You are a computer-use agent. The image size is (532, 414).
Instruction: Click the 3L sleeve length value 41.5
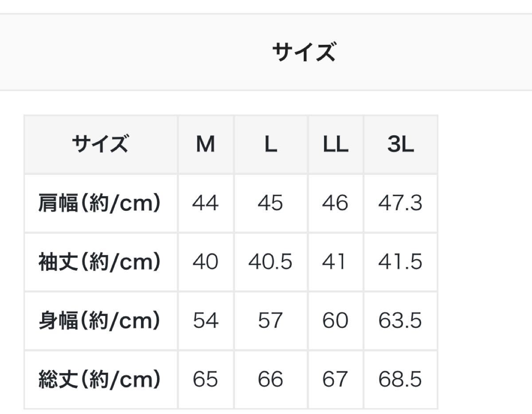400,262
